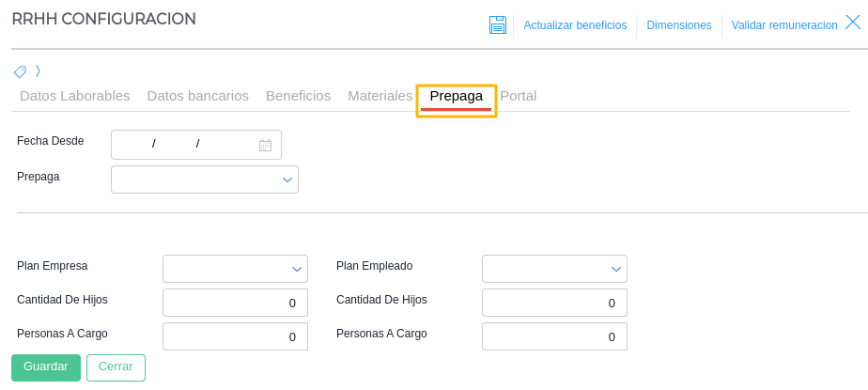The height and width of the screenshot is (390, 868).
Task: Open the Dimensiones link
Action: click(679, 25)
